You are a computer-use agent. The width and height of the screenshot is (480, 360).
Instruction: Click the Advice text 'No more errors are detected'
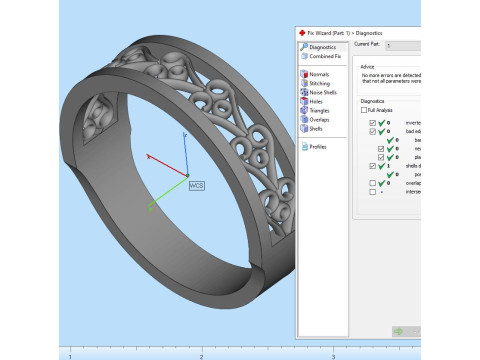391,75
